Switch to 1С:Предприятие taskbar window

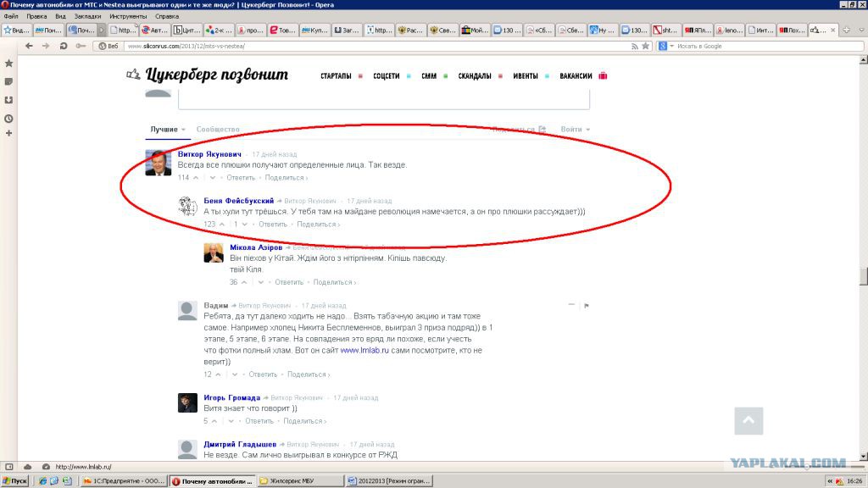tap(123, 481)
